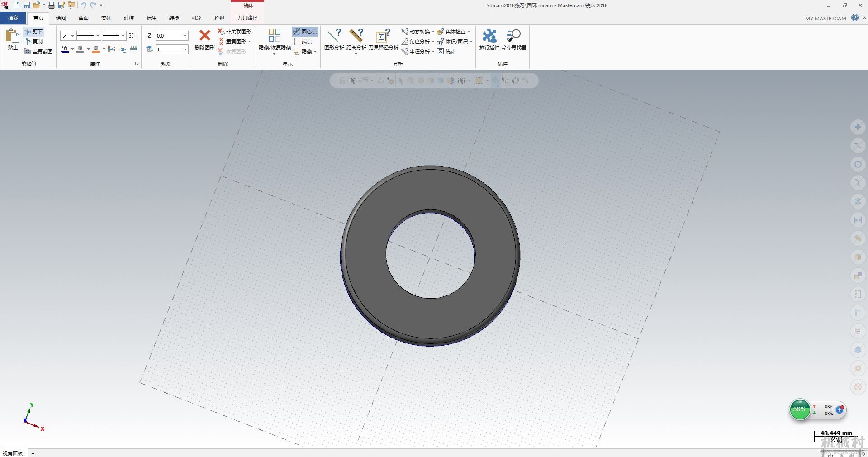Open level number dropdown
Viewport: 868px width, 457px height.
point(185,49)
